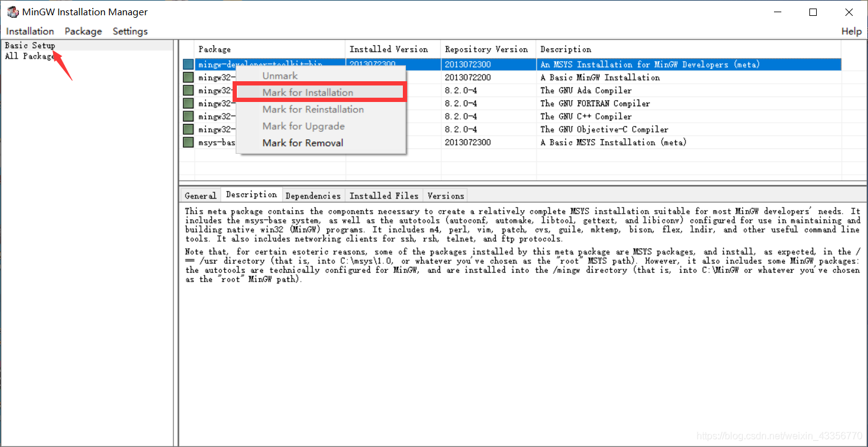Click the 8.2.0-4 version in Ada row

coord(461,90)
